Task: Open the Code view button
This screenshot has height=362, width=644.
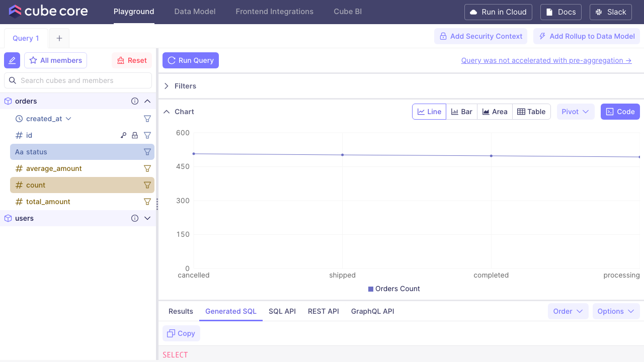Action: click(x=620, y=112)
